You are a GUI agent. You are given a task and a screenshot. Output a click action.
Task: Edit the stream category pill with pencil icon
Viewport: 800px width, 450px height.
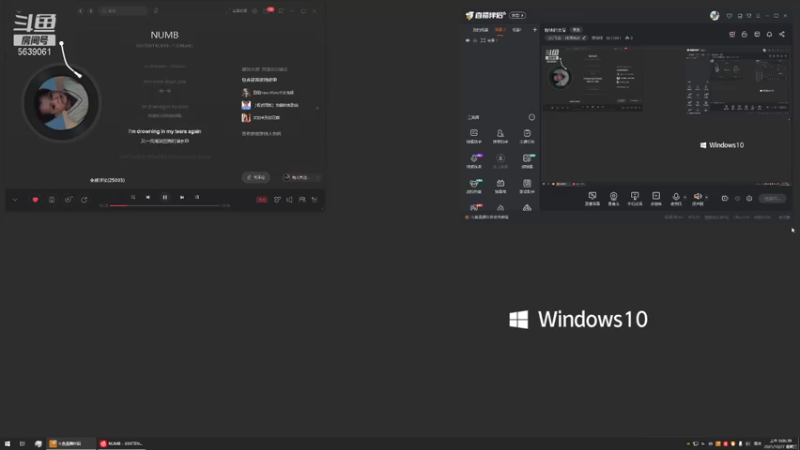coord(567,38)
